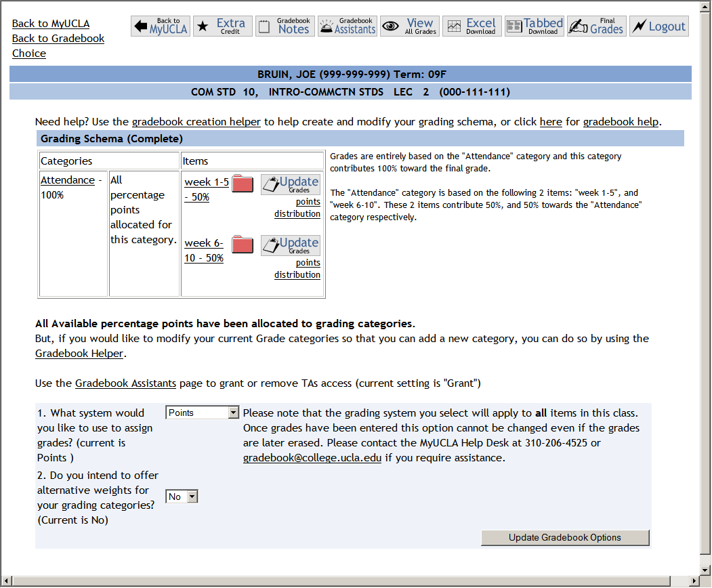Open the gradebook creation helper link
Viewport: 712px width, 588px height.
click(196, 122)
